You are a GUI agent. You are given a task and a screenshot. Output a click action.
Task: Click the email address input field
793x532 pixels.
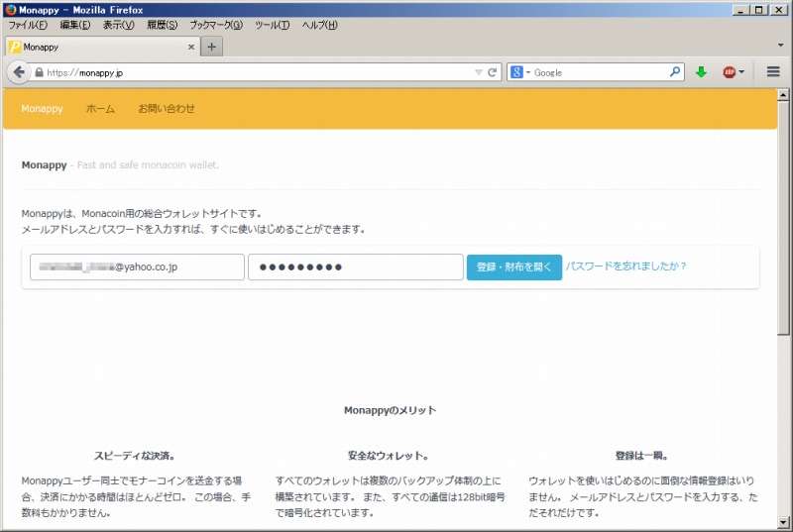[137, 266]
